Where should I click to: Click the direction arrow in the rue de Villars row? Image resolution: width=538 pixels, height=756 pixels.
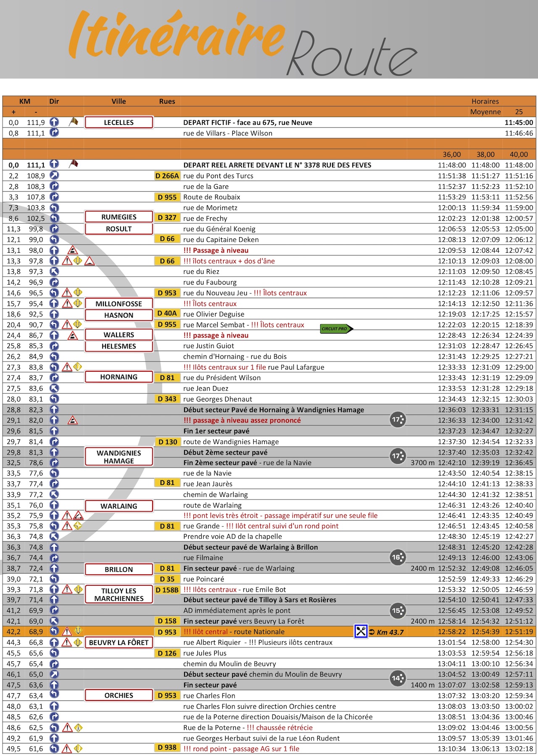click(x=54, y=132)
